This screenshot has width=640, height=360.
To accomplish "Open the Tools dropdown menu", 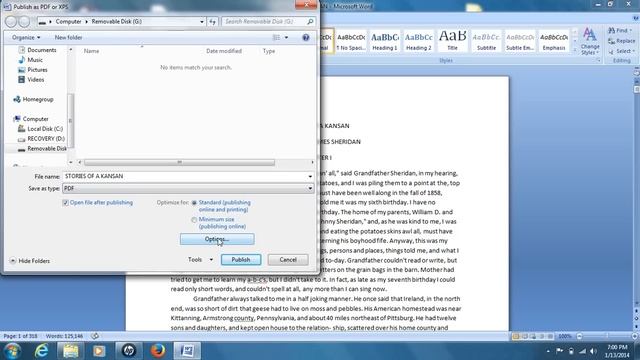I will click(x=200, y=260).
